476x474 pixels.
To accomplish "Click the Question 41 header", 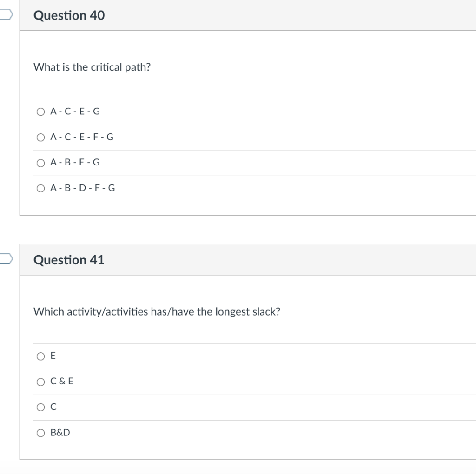I will [x=69, y=260].
